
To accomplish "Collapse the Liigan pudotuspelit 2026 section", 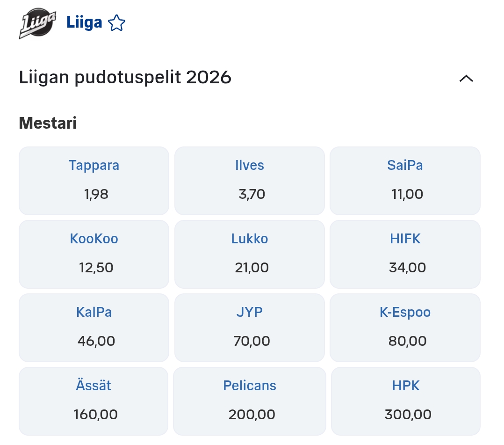I will [x=466, y=78].
